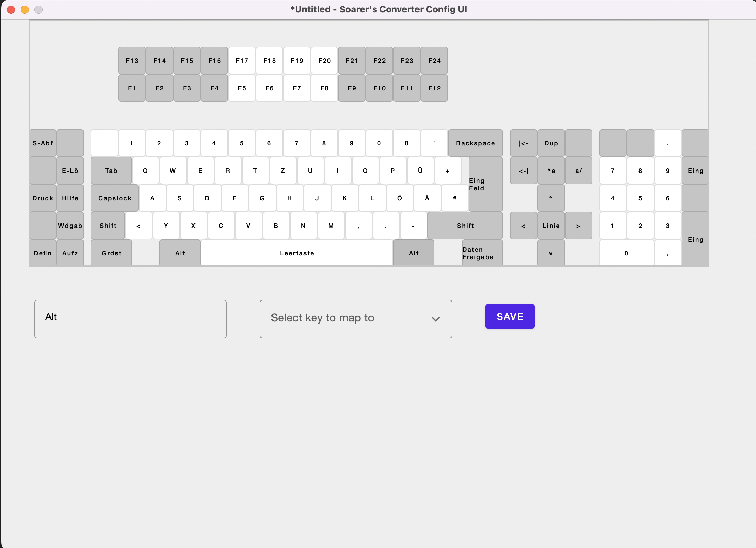The height and width of the screenshot is (548, 756).
Task: Click the Leertaste spacebar key
Action: click(297, 253)
